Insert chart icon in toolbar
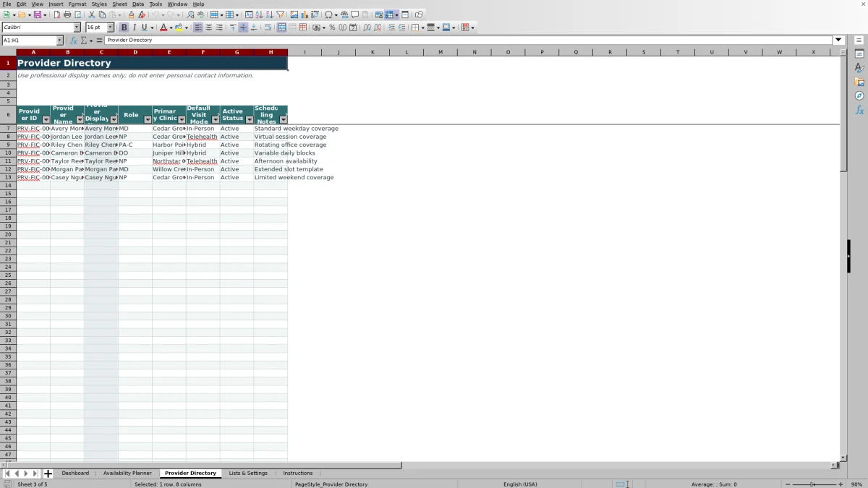 click(x=305, y=14)
